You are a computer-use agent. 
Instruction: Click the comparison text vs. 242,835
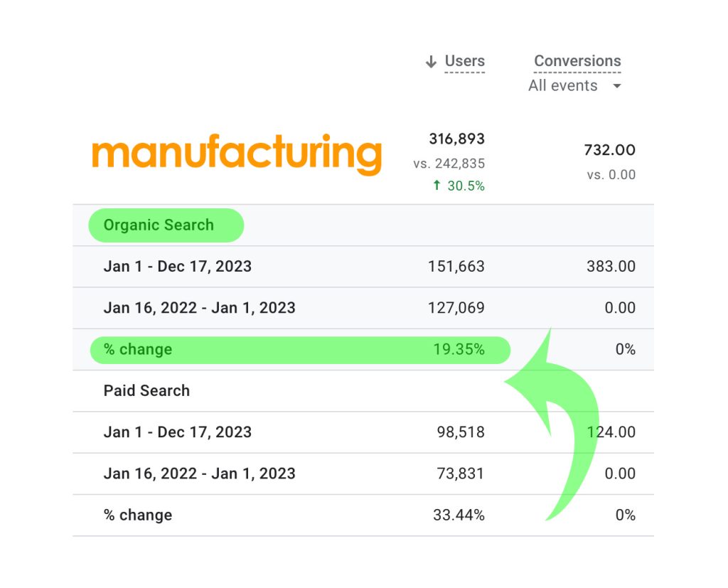tap(449, 164)
